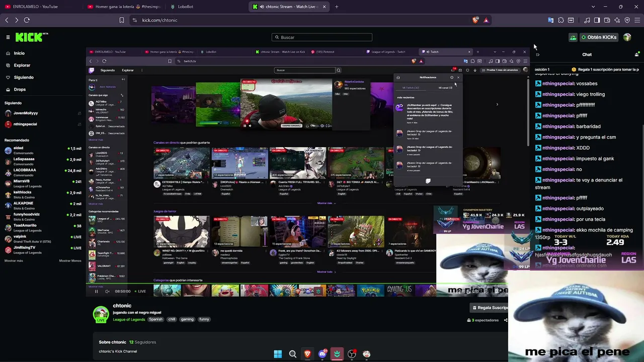The image size is (644, 362).
Task: Open a new browser tab
Action: coord(337,7)
